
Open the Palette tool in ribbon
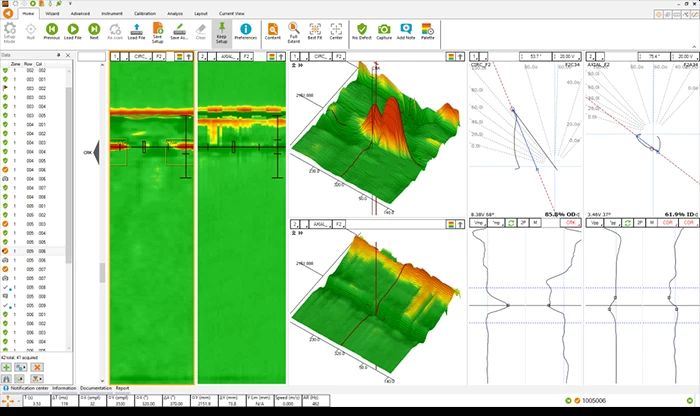click(x=427, y=29)
